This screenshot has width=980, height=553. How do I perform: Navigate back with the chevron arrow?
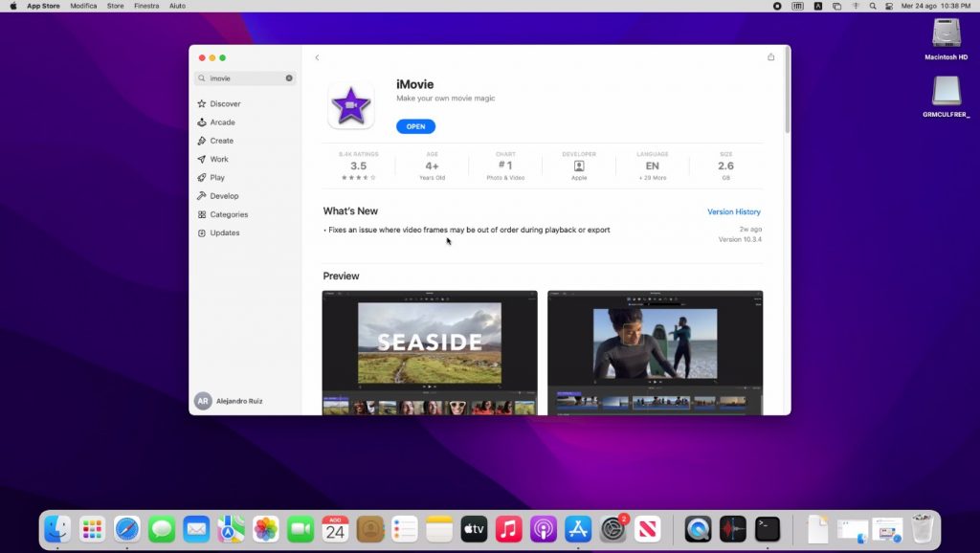point(317,57)
